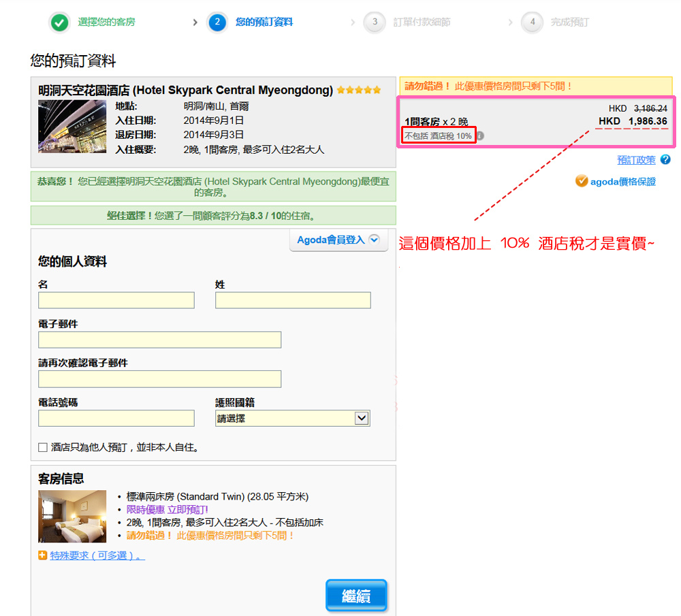
Task: Click the hotel name 明洞天空花園酒店 heading
Action: (x=185, y=91)
